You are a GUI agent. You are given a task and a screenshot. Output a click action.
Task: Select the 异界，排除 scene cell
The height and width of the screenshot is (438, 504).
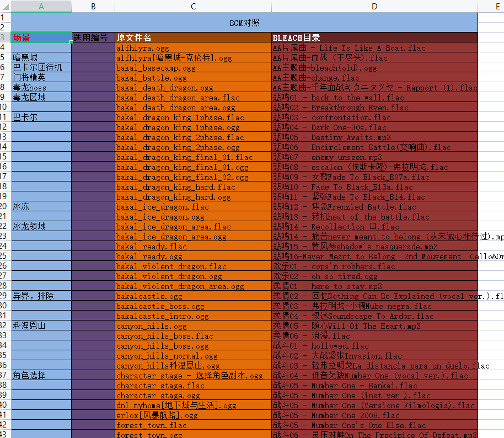click(41, 296)
